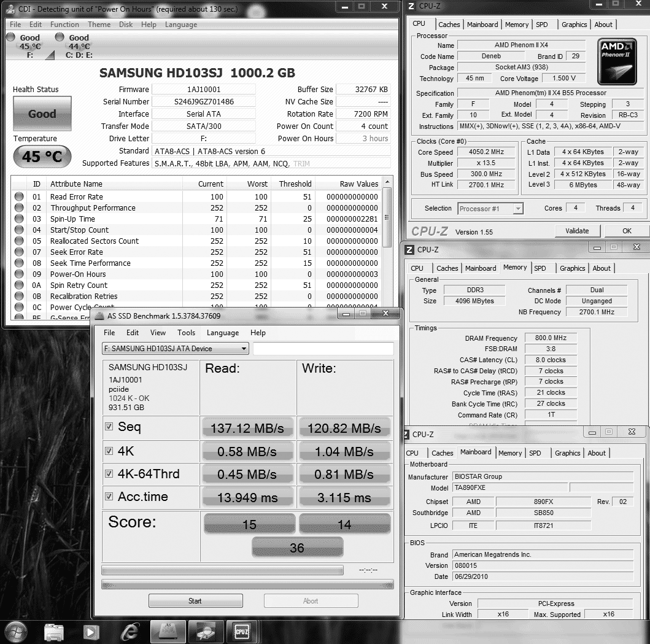Uncheck the 4K-64Thrd benchmark checkbox
Image resolution: width=650 pixels, height=644 pixels.
click(x=109, y=473)
